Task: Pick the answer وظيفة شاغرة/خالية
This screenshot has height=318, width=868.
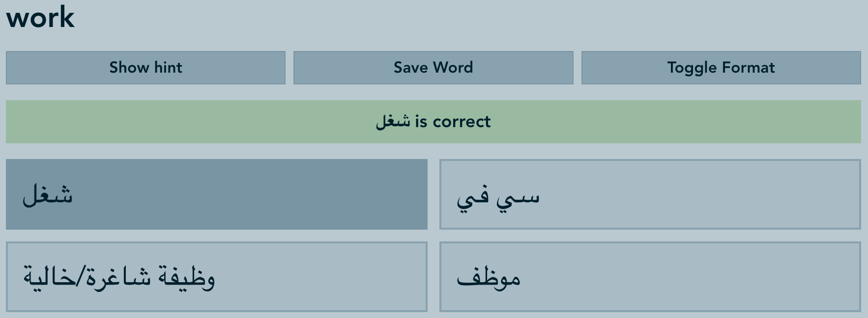Action: click(216, 277)
